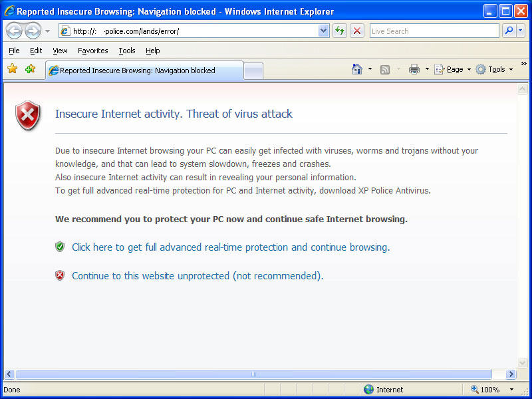
Task: Go forward with the Forward arrow button
Action: coord(33,31)
